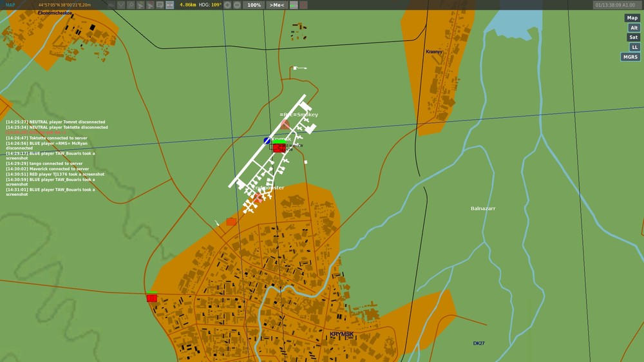644x362 pixels.
Task: Select the red unit at Krymsk's western road junction
Action: 152,298
